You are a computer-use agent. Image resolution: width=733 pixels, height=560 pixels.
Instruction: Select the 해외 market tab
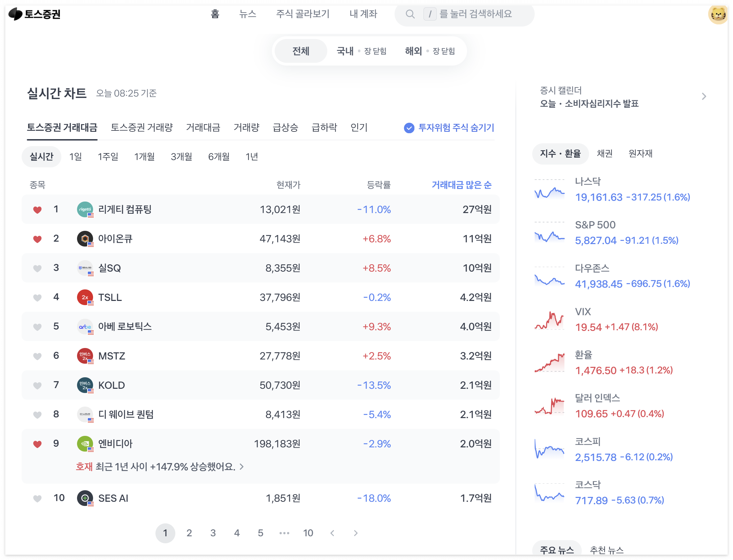coord(430,51)
